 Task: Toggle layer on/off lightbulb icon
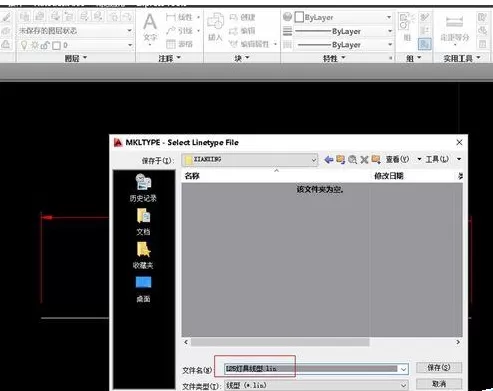[x=24, y=45]
